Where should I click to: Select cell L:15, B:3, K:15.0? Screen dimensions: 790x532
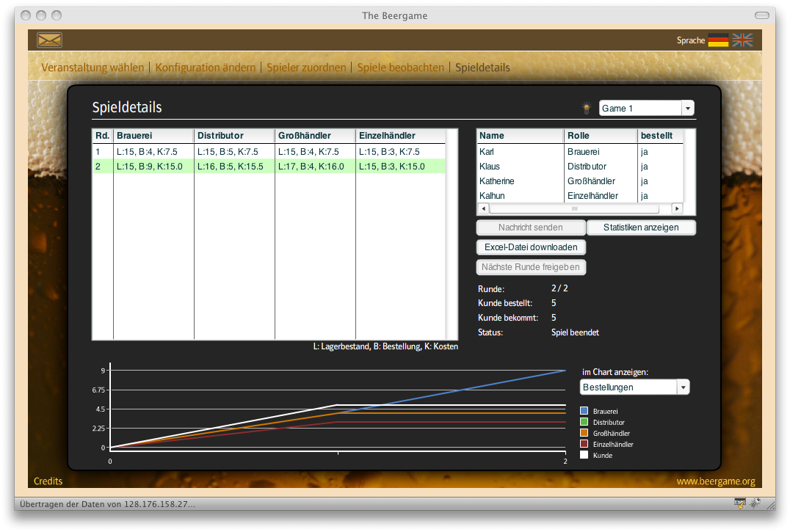401,166
